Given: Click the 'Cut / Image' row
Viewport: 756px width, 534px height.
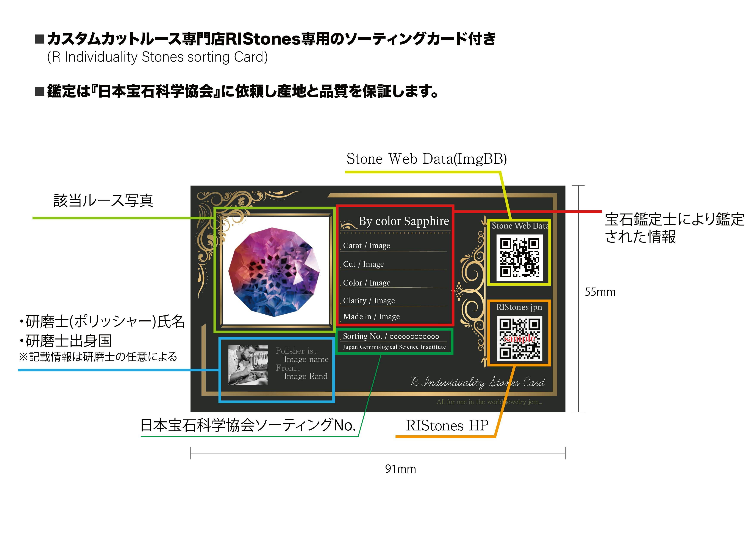Looking at the screenshot, I should (363, 264).
